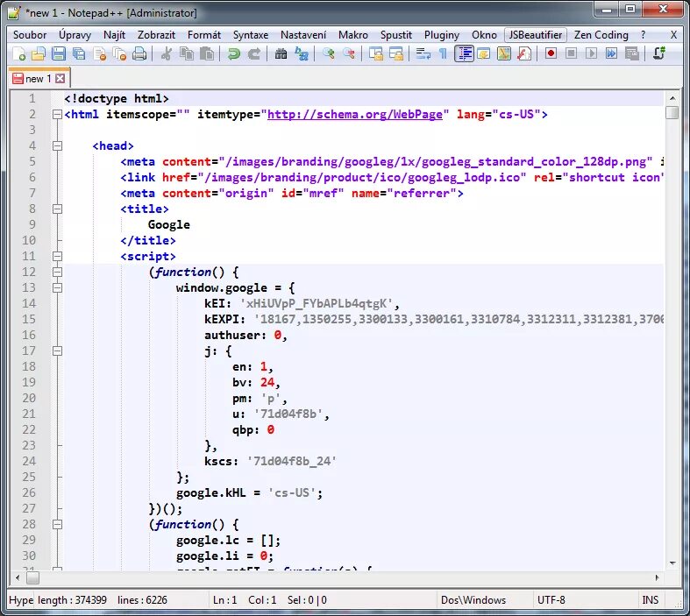Click the Print toolbar icon
Screen dimensions: 690x616
click(139, 53)
